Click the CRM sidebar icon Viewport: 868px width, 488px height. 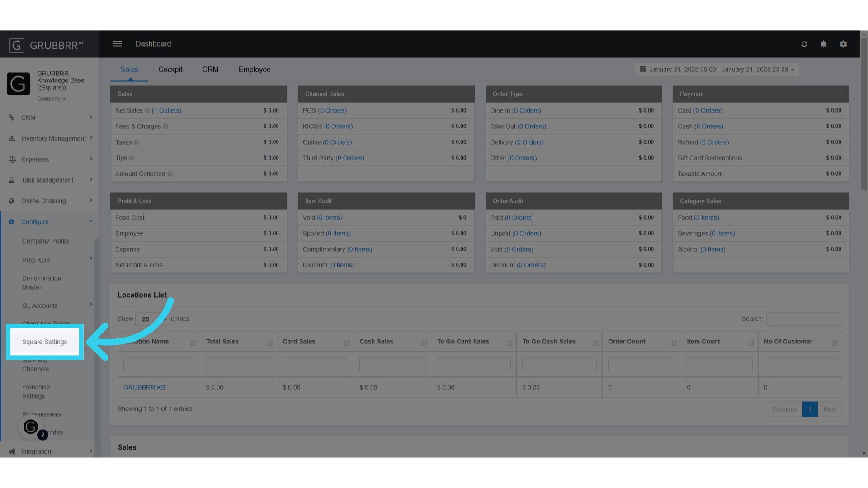point(11,118)
